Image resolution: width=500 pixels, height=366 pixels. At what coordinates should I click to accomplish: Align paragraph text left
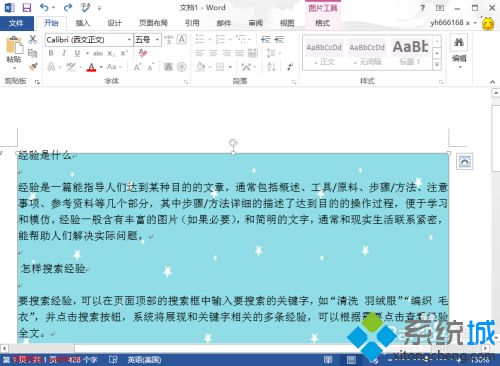click(200, 53)
